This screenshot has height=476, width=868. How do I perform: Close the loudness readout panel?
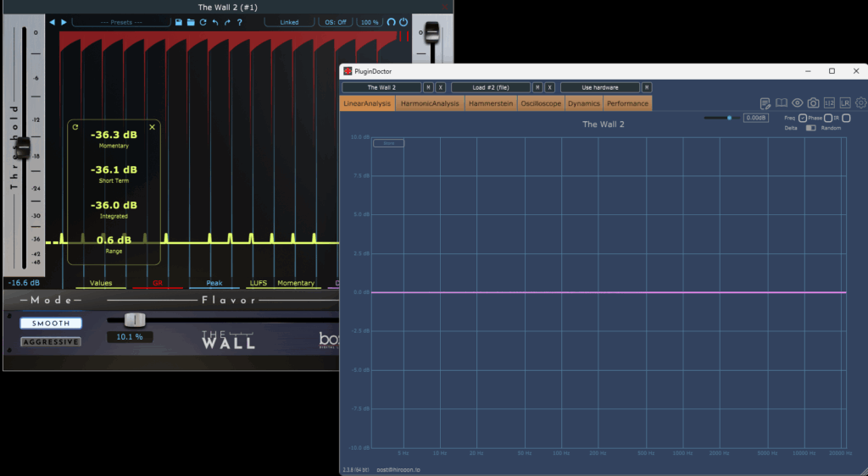click(153, 127)
